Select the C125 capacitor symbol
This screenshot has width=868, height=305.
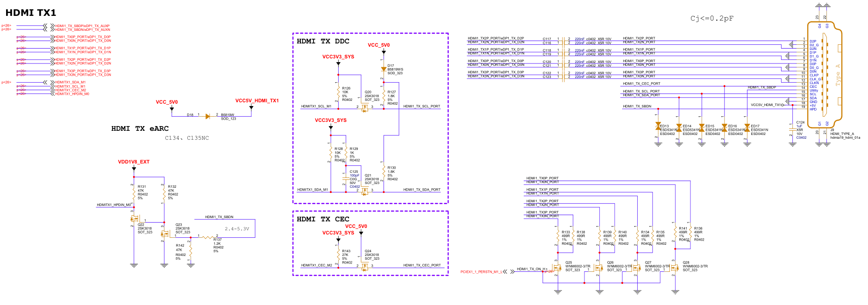pyautogui.click(x=346, y=179)
